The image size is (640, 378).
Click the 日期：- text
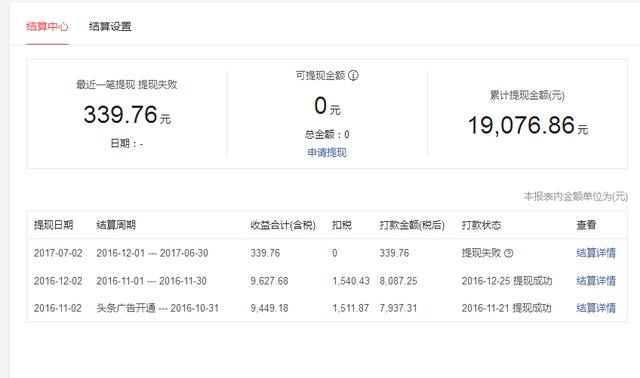[x=127, y=144]
